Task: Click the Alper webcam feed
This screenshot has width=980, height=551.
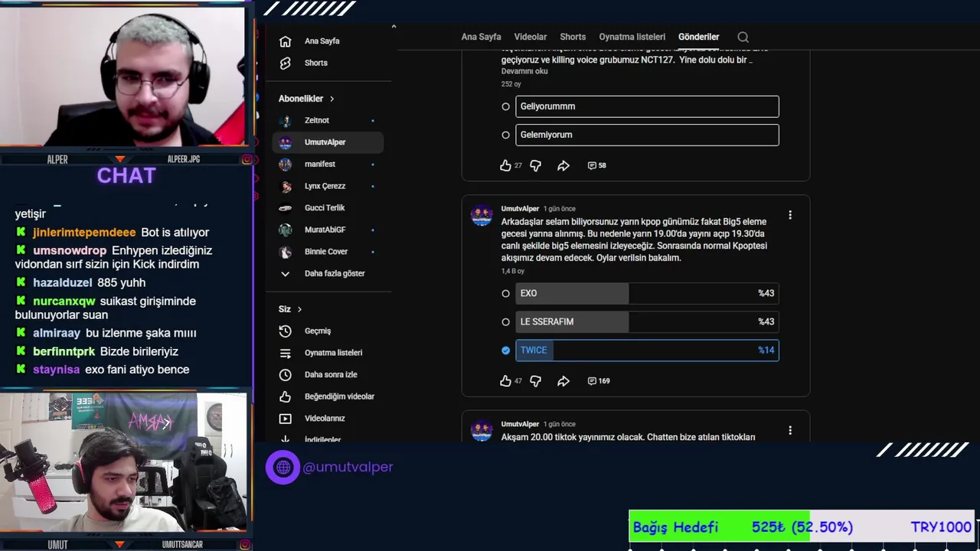Action: (x=123, y=77)
